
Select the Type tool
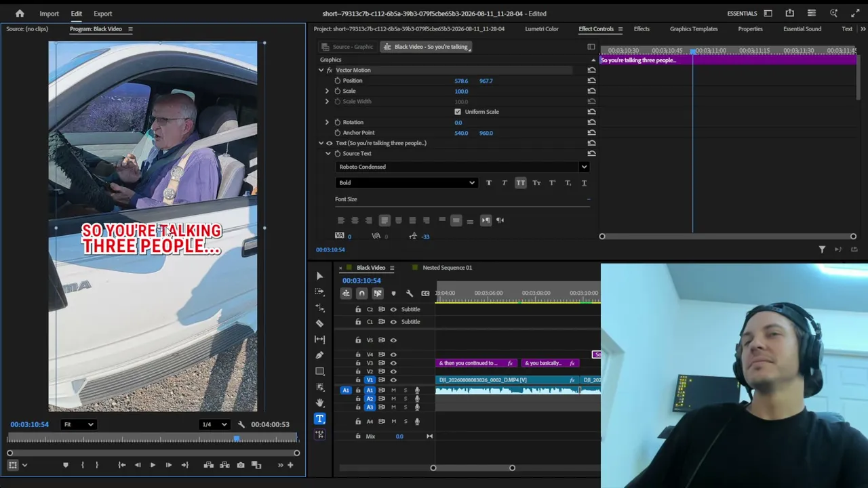point(319,419)
